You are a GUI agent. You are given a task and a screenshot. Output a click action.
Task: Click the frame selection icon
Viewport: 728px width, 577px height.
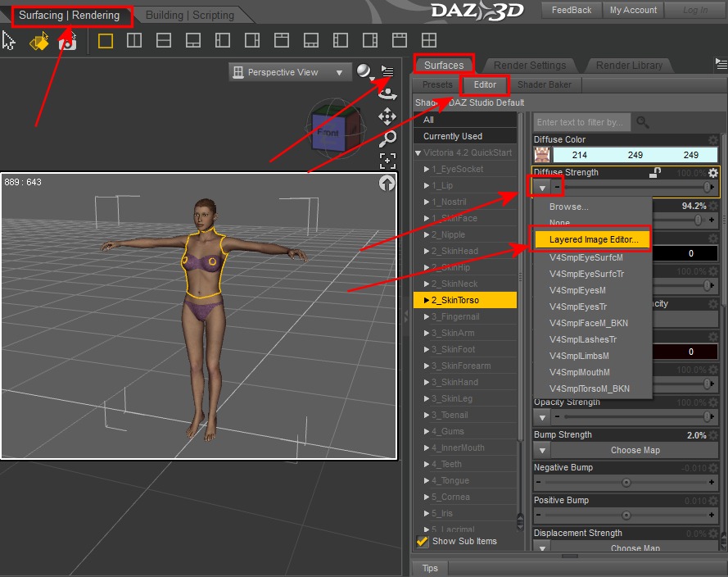pyautogui.click(x=387, y=161)
